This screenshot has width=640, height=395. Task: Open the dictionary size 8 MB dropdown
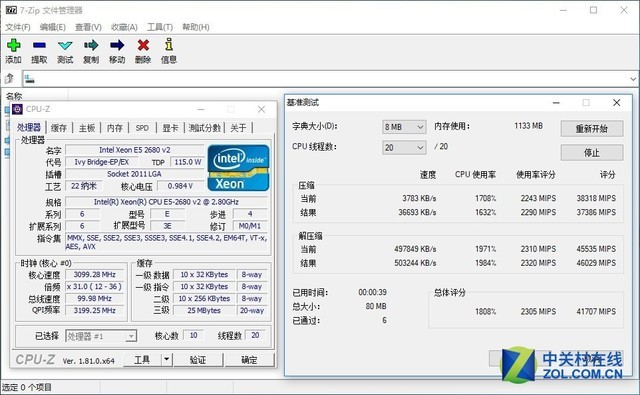point(404,127)
